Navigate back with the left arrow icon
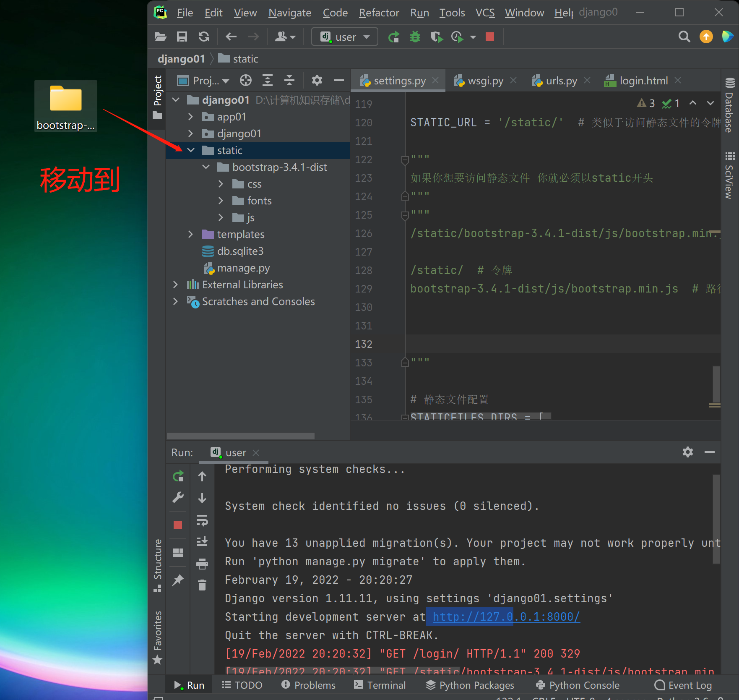Screen dimensions: 739x700 231,37
